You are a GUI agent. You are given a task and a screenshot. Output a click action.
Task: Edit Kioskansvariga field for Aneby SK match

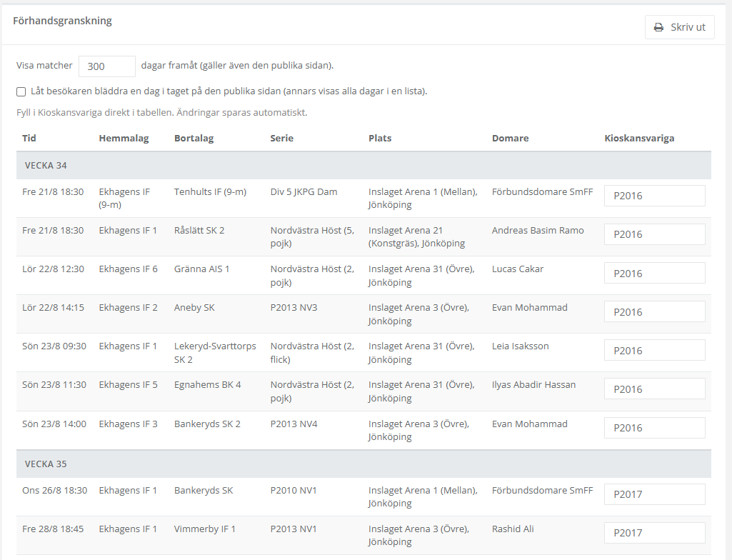pos(654,312)
